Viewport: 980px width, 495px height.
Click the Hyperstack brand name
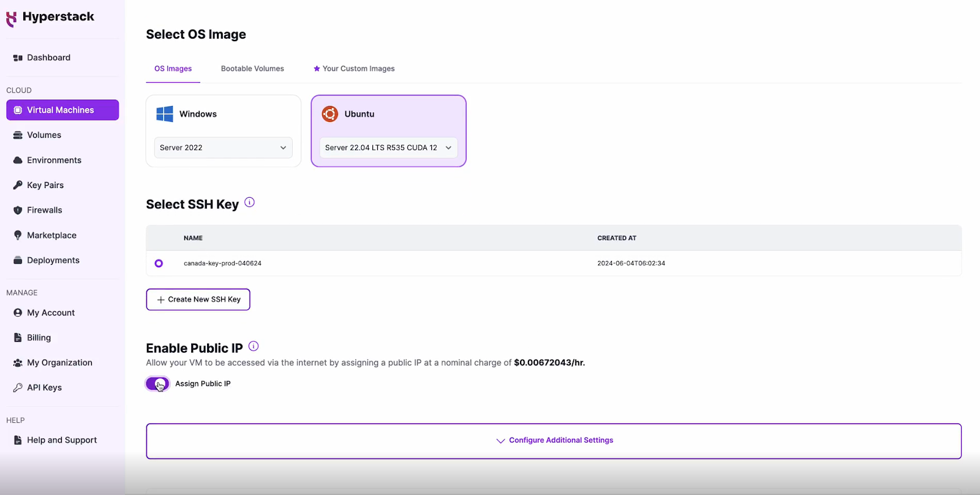[58, 17]
